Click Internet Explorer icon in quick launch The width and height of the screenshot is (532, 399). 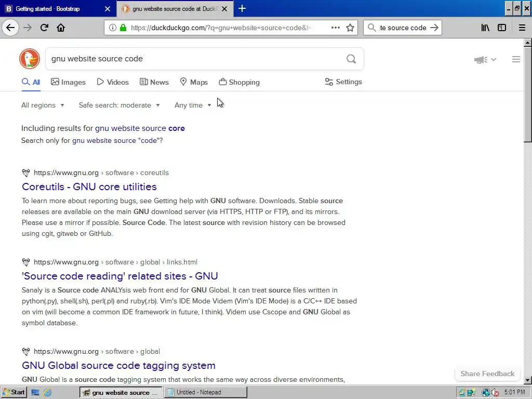47,392
